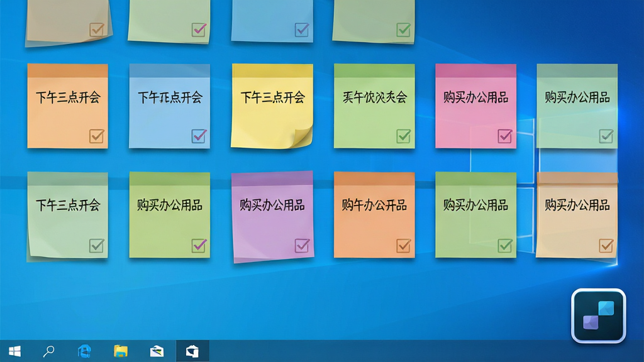The image size is (644, 362).
Task: Open taskbar search magnifier
Action: pos(49,351)
